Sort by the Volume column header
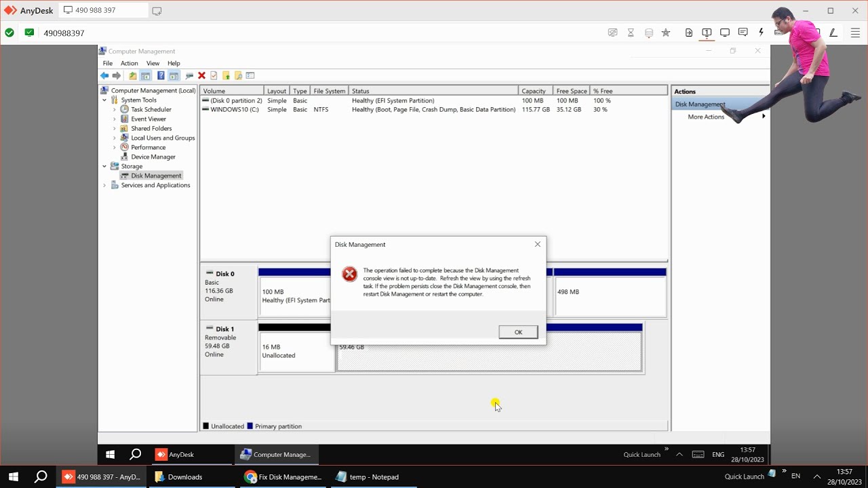 [233, 91]
